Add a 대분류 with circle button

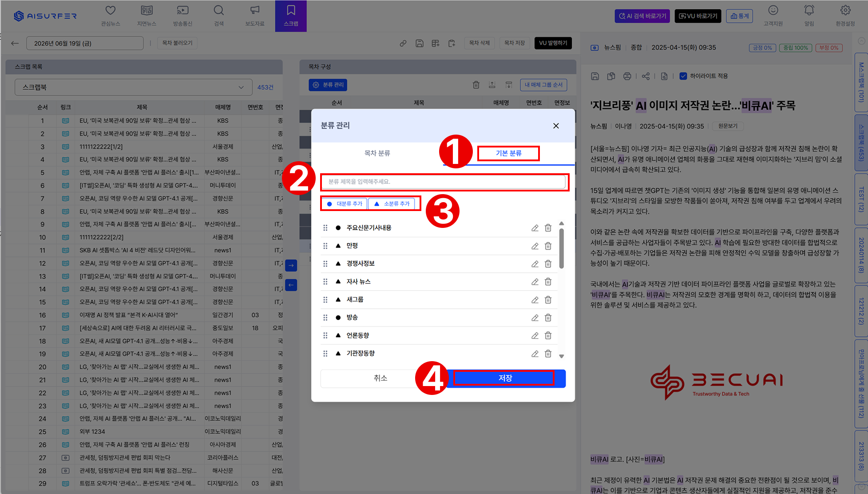345,203
